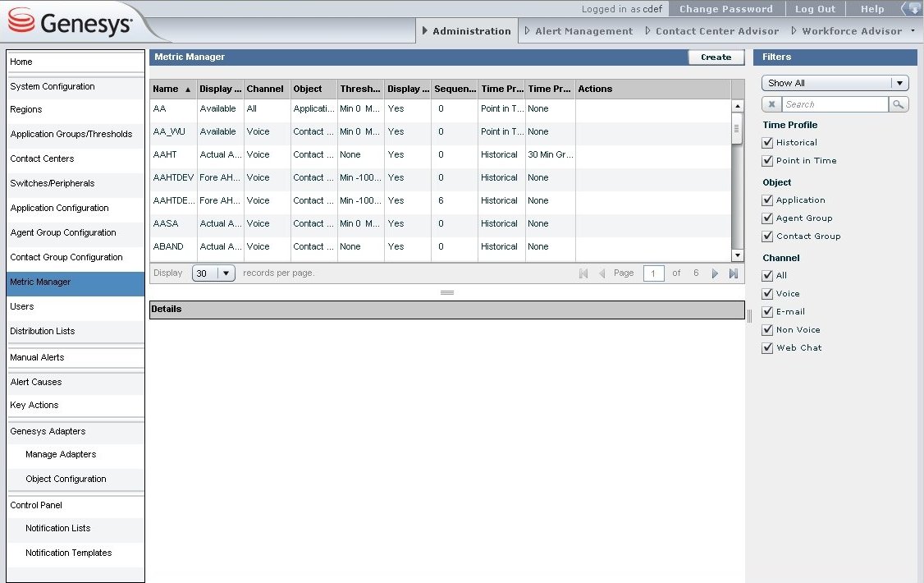Clear the filter search with X icon
This screenshot has height=583, width=924.
click(x=771, y=104)
